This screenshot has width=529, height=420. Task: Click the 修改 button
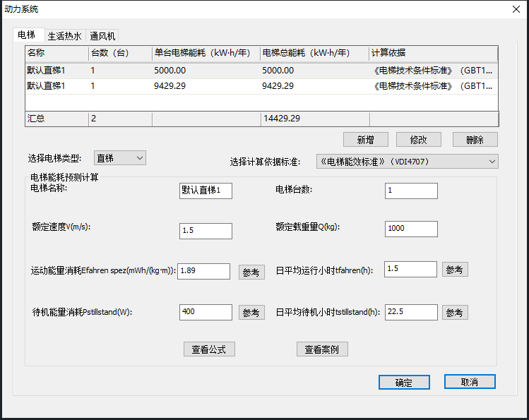[419, 140]
